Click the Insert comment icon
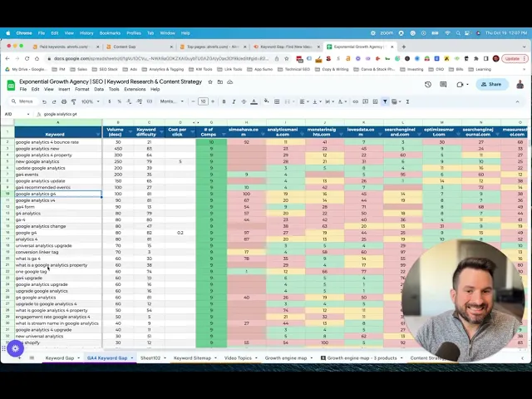532x399 pixels. click(365, 101)
